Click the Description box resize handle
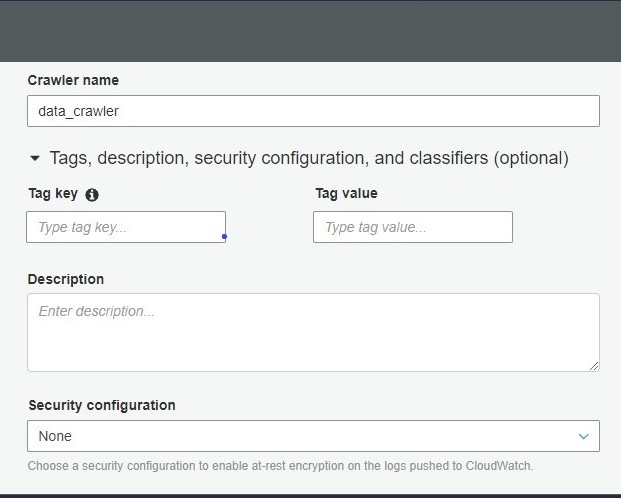 click(x=594, y=366)
